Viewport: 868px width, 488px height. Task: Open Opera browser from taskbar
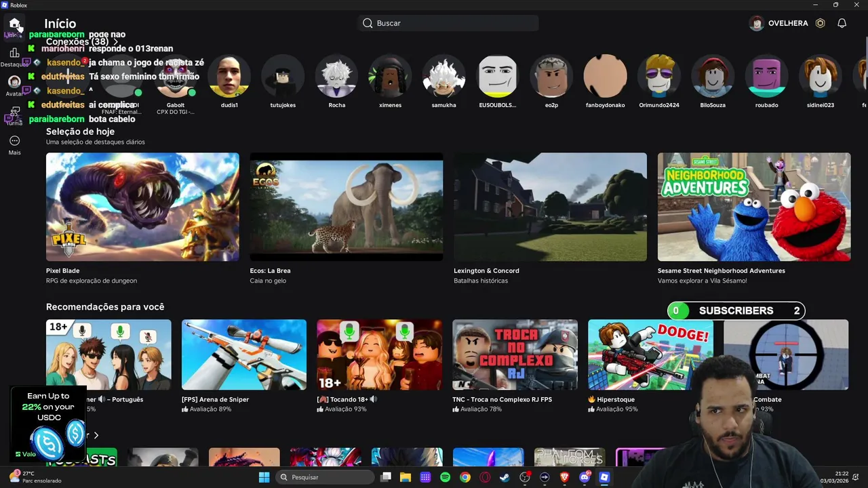[x=485, y=477]
